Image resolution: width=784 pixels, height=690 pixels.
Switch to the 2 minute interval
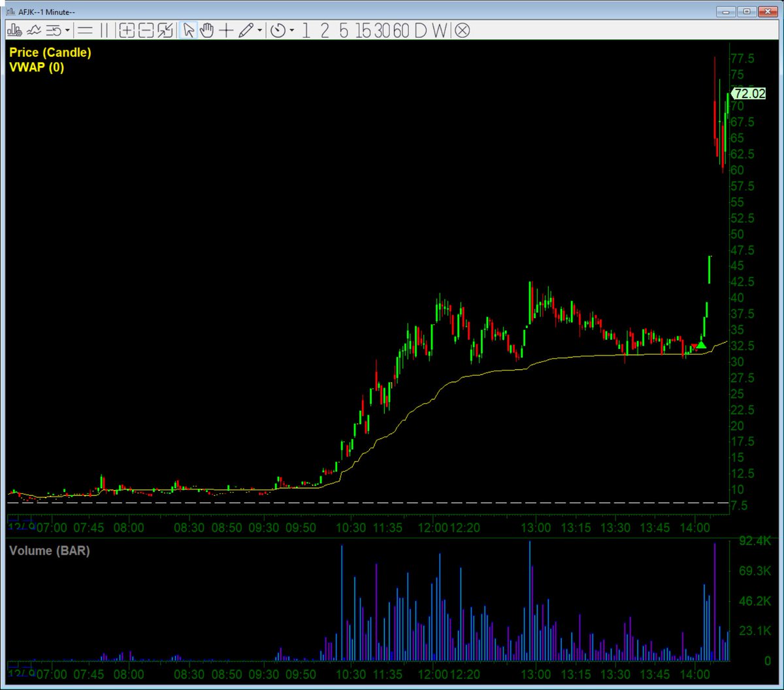coord(325,30)
